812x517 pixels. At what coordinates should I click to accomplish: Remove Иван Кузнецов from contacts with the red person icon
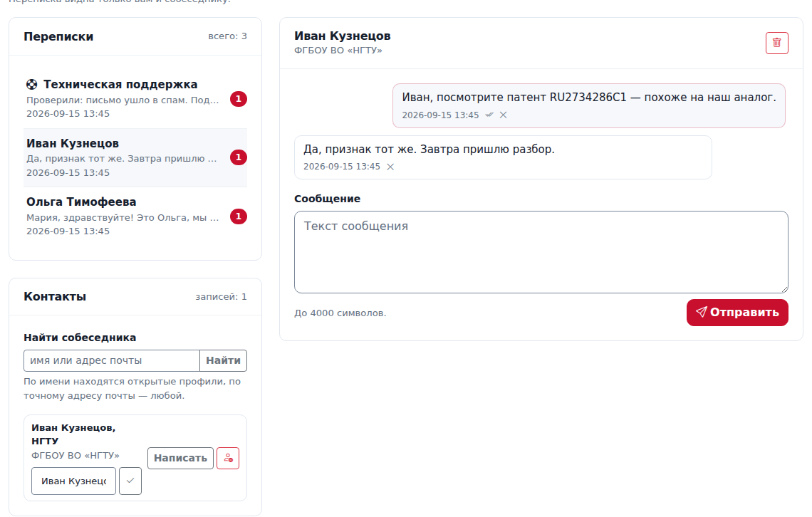point(228,458)
